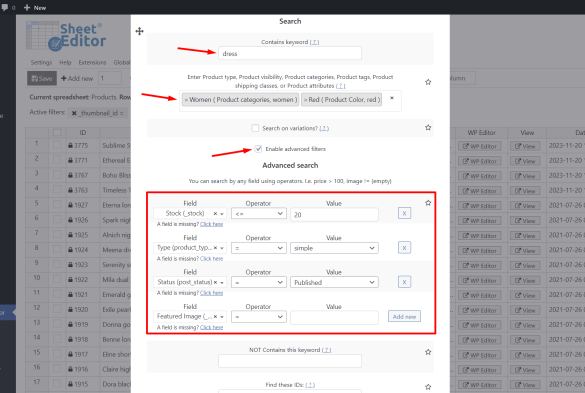Focus the NOT Contains this keyword input
585x393 pixels.
coord(290,361)
